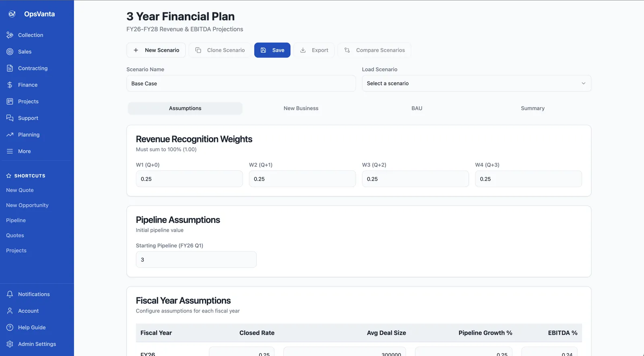
Task: Click the Notifications bell icon
Action: click(x=10, y=294)
